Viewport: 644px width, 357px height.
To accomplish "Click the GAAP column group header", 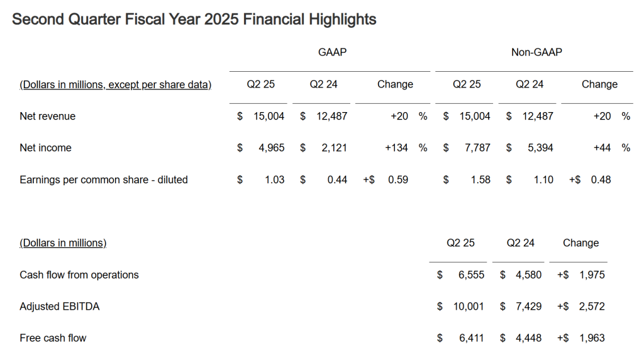I will (332, 52).
